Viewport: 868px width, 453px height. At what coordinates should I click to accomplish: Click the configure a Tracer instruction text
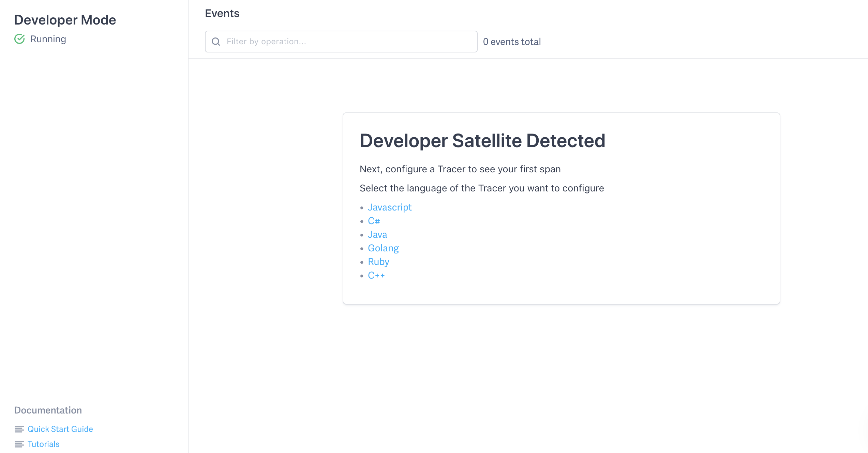(x=460, y=169)
